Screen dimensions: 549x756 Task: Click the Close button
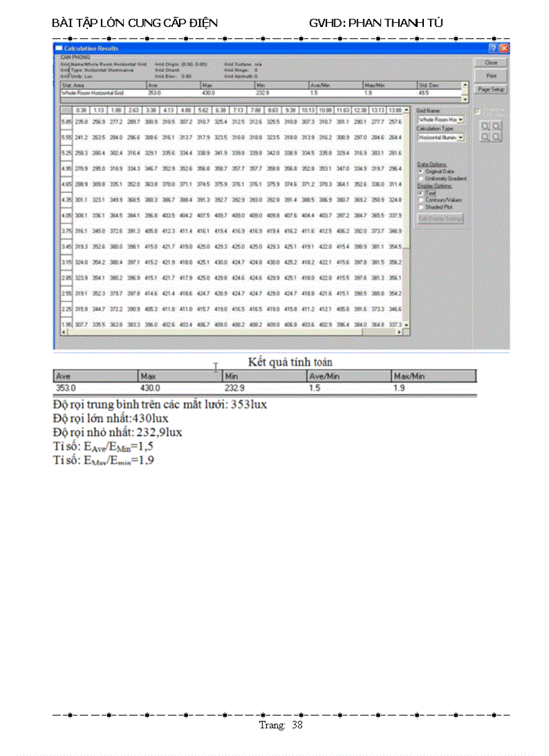tap(490, 63)
